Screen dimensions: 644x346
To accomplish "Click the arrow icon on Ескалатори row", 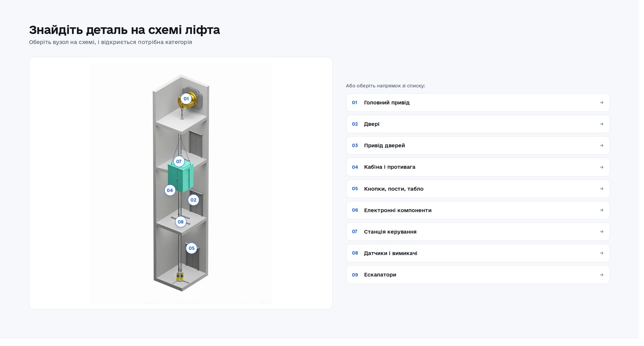I will (602, 275).
